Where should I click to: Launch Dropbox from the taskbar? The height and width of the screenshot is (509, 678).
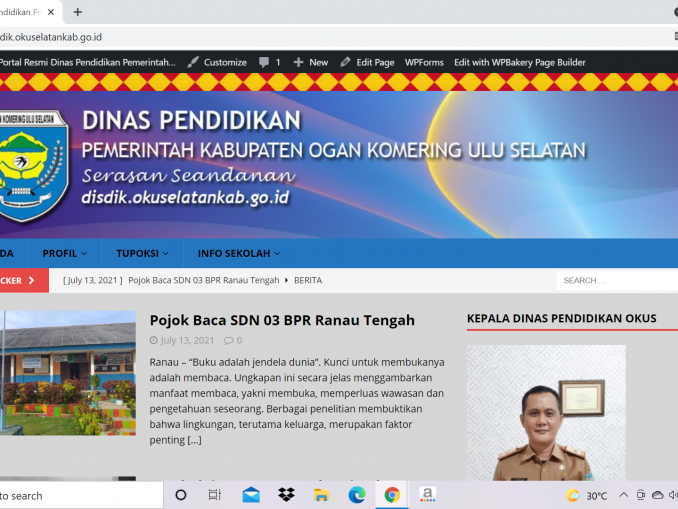pyautogui.click(x=286, y=495)
